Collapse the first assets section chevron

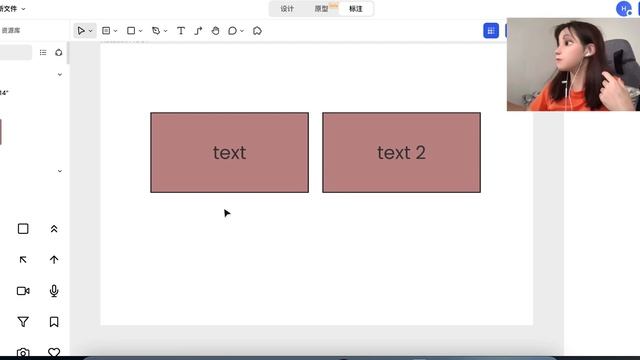(x=60, y=75)
